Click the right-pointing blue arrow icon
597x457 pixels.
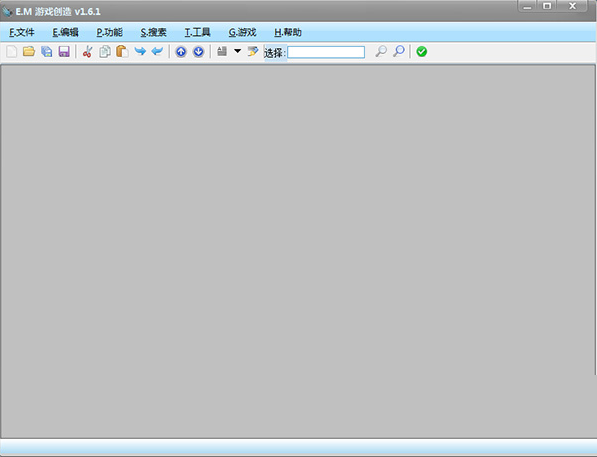140,51
